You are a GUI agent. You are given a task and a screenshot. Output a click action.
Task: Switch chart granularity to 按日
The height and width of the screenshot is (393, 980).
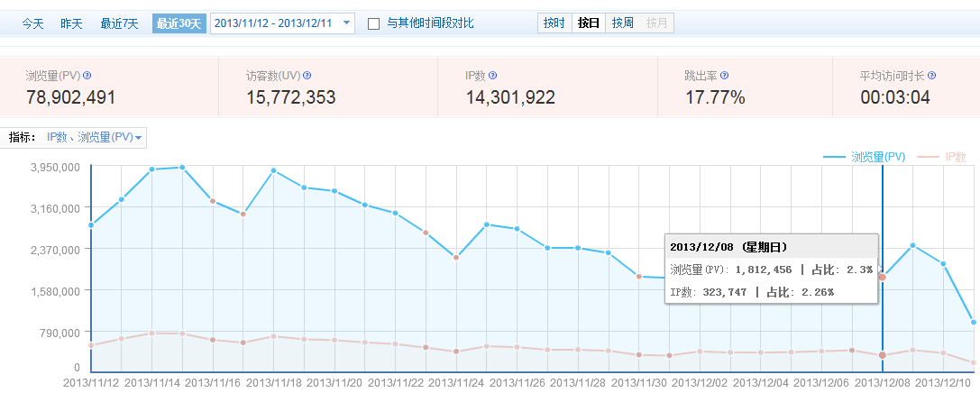pyautogui.click(x=588, y=23)
